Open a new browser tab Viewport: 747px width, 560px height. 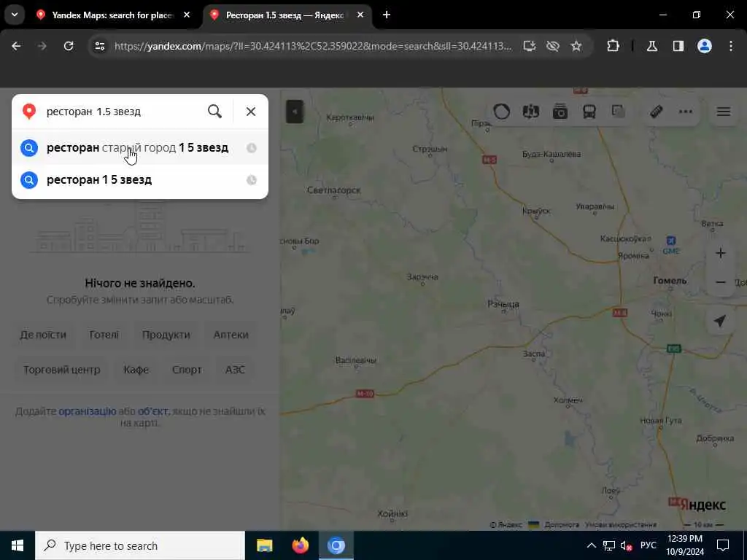[x=387, y=15]
